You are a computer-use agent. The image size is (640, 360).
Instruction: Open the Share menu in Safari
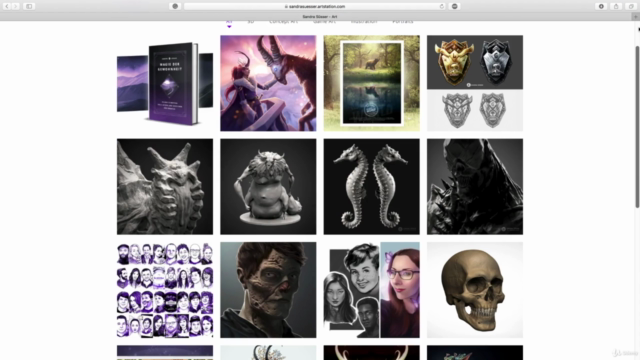pos(616,6)
